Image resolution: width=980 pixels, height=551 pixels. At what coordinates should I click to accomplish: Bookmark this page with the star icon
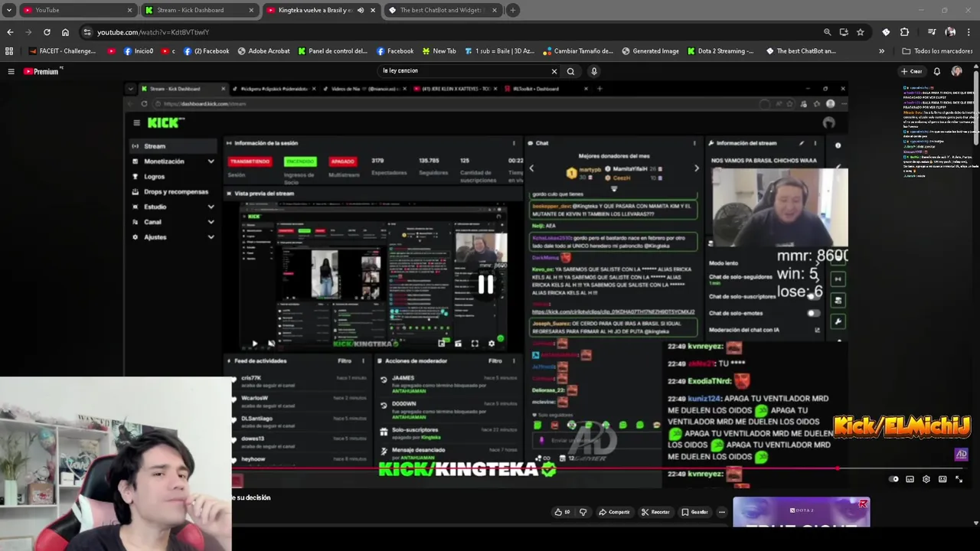861,32
